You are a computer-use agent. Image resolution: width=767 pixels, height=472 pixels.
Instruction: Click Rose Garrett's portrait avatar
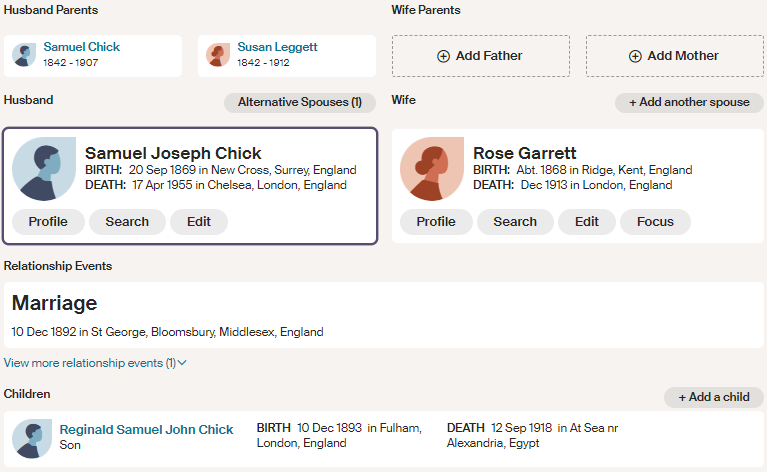[432, 168]
